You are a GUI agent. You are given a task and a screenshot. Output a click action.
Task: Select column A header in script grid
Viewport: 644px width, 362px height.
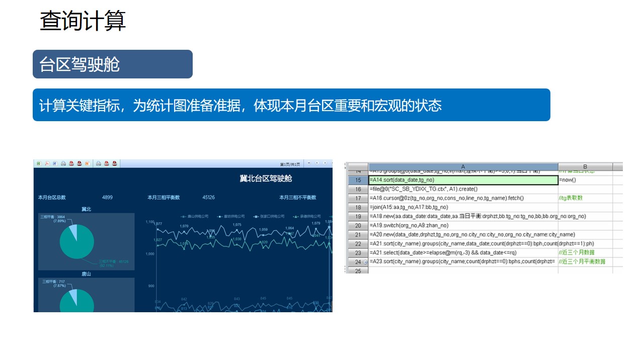[463, 166]
